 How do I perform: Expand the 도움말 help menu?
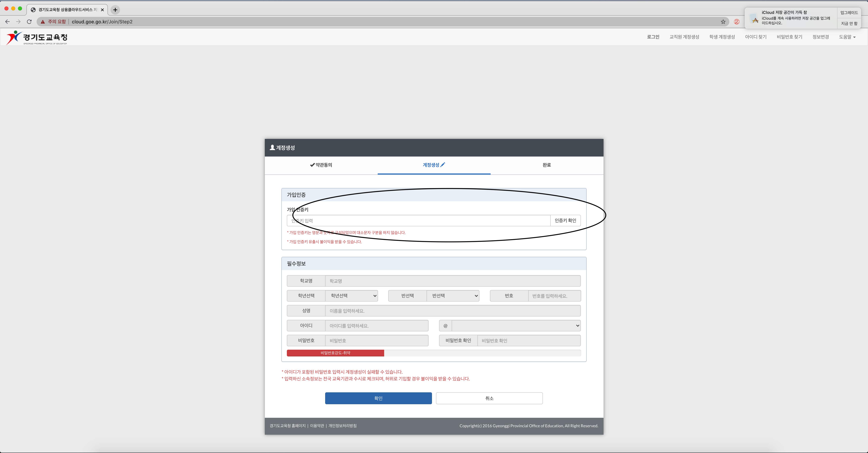[x=847, y=37]
